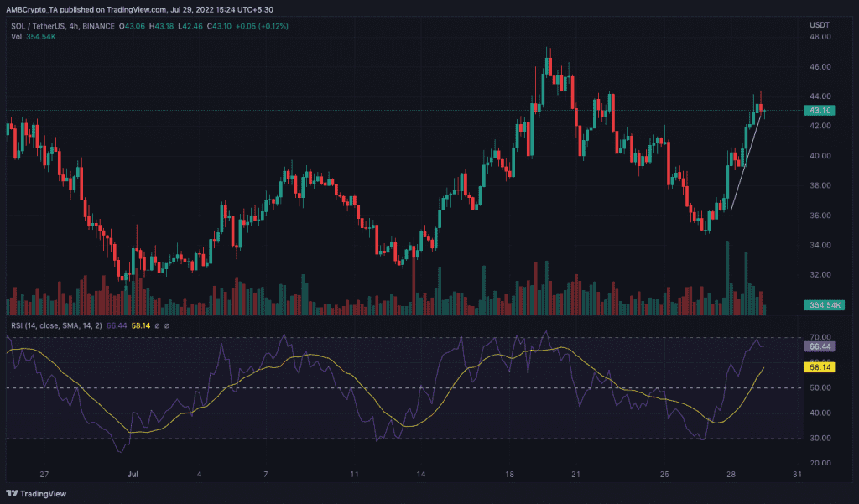The width and height of the screenshot is (859, 504).
Task: Click the 354.54K volume axis tag
Action: pyautogui.click(x=824, y=305)
